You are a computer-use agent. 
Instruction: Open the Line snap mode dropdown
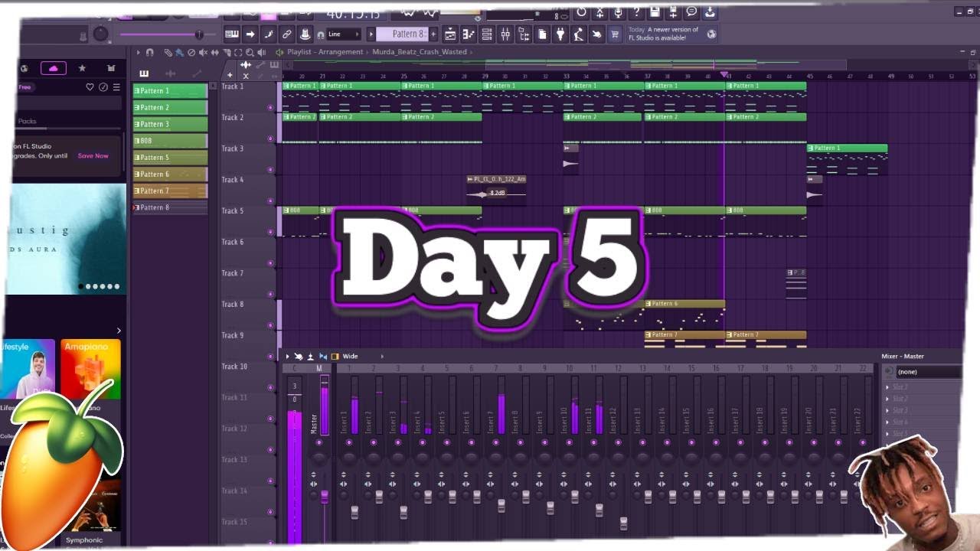pos(344,34)
